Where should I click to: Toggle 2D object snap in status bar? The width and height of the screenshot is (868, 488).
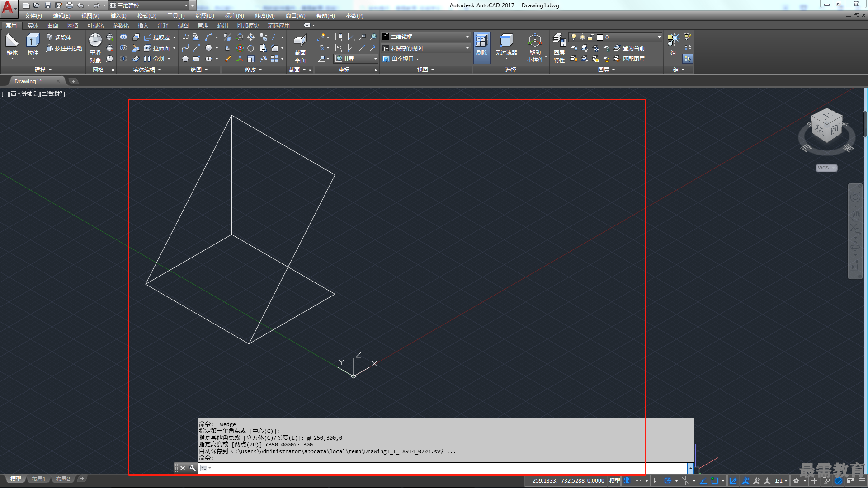714,481
